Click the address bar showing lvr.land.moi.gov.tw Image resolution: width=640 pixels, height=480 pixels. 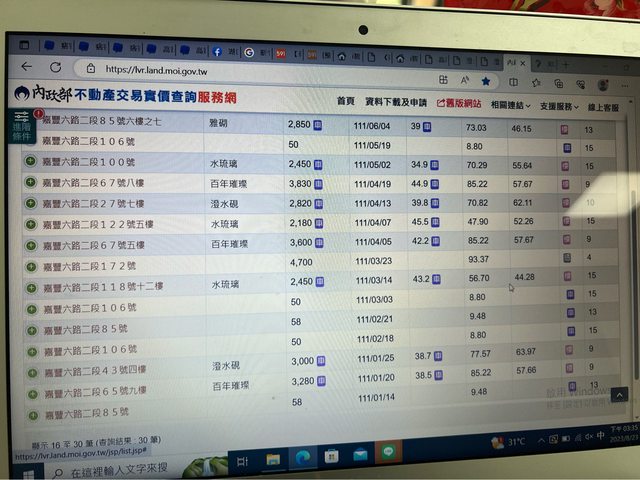point(250,71)
